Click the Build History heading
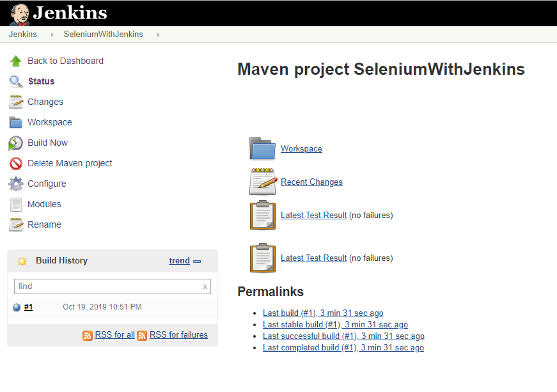 [62, 261]
